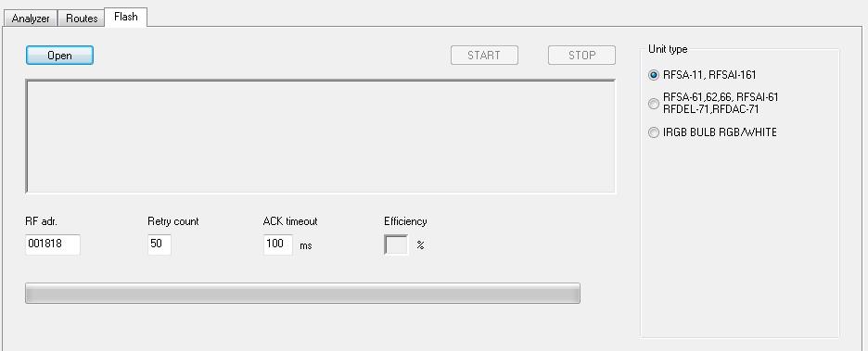Click the STOP button
Viewport: 868px width, 351px height.
point(581,56)
